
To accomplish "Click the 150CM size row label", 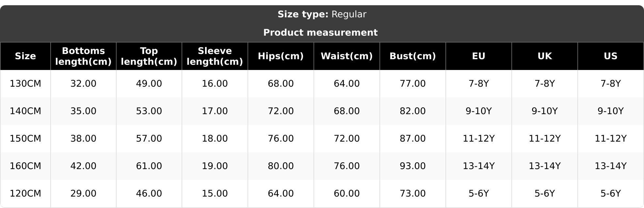I will (25, 139).
